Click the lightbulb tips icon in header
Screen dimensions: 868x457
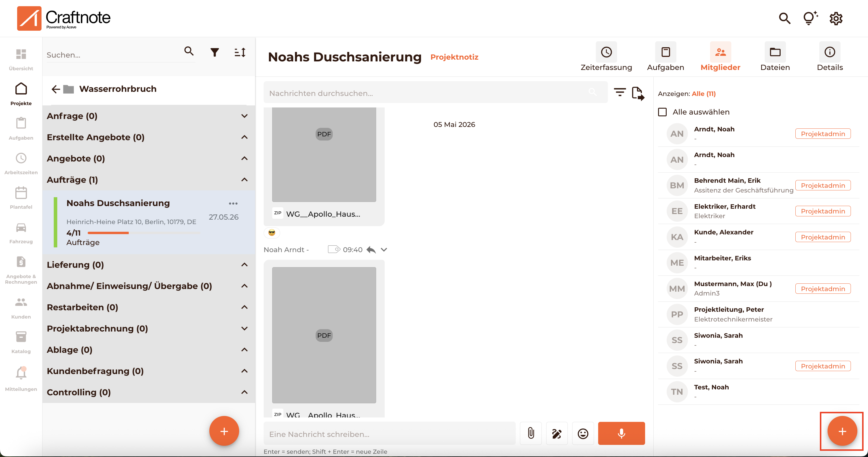coord(810,18)
